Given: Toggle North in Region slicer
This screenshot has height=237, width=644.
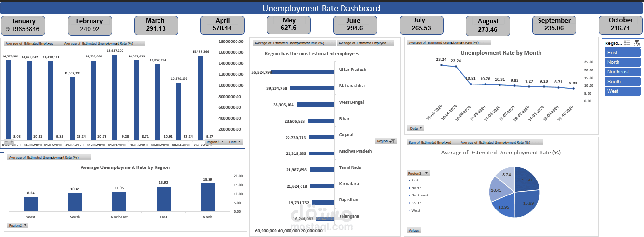Looking at the screenshot, I should point(622,62).
